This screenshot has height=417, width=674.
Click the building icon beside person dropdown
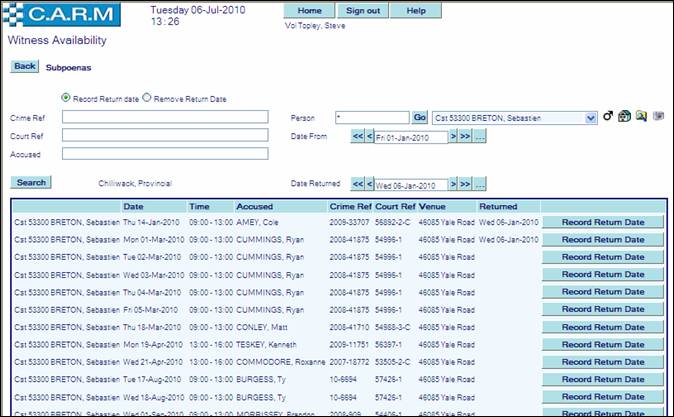coord(624,117)
